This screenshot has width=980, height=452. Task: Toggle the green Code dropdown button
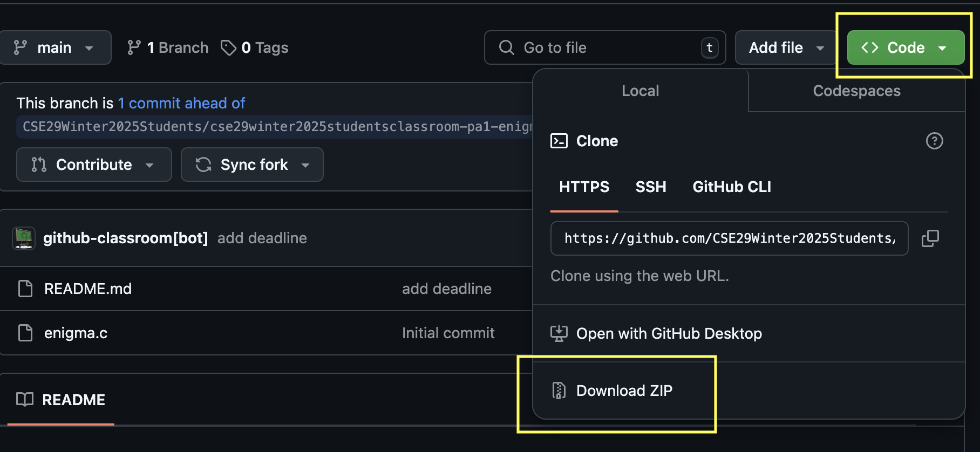tap(906, 47)
